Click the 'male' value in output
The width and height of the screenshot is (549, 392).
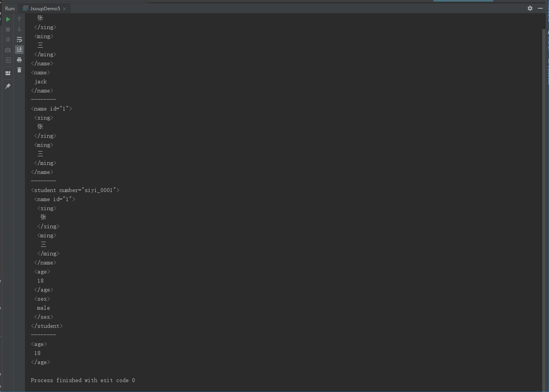(44, 308)
